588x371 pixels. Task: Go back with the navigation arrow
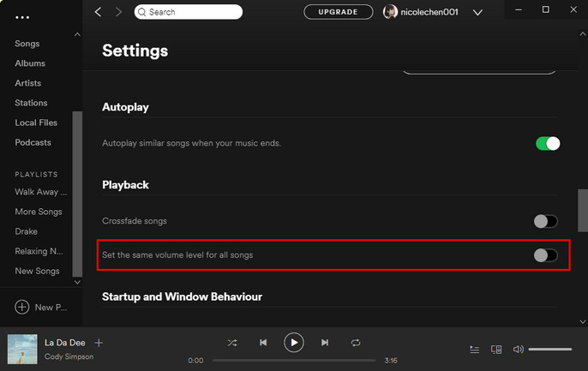(98, 12)
